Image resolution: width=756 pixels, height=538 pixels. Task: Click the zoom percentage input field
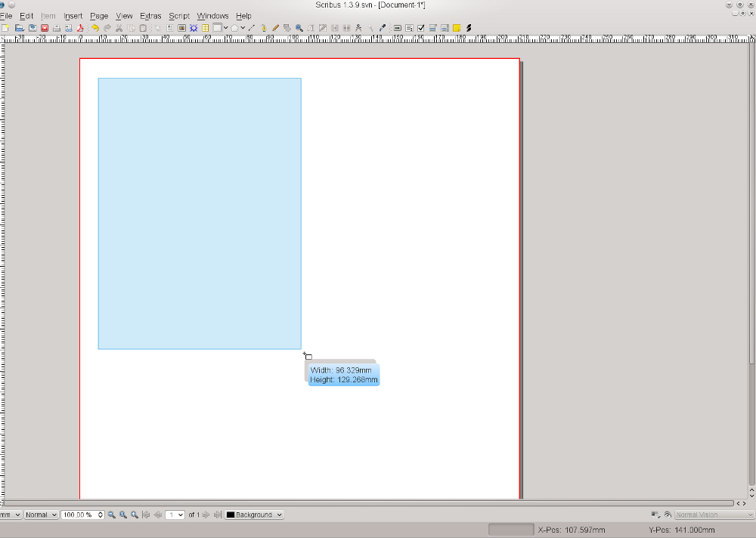79,515
